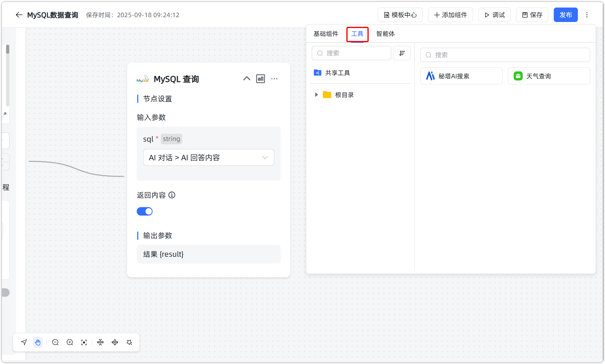The image size is (605, 364).
Task: Toggle the 'all' output mode on MySQL node
Action: [260, 79]
